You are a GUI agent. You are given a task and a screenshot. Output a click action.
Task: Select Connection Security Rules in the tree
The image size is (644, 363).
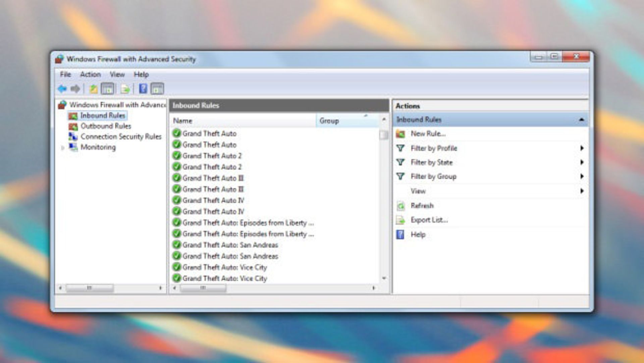pos(121,137)
